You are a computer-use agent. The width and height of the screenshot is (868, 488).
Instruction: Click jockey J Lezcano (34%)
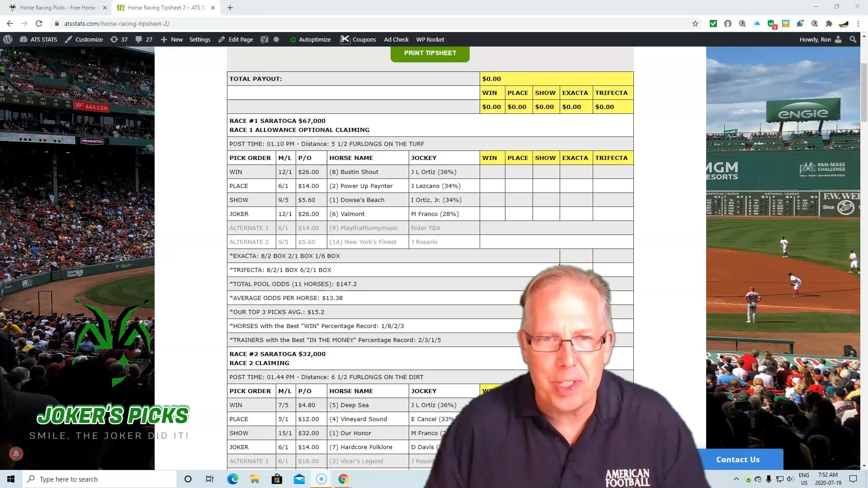(436, 186)
